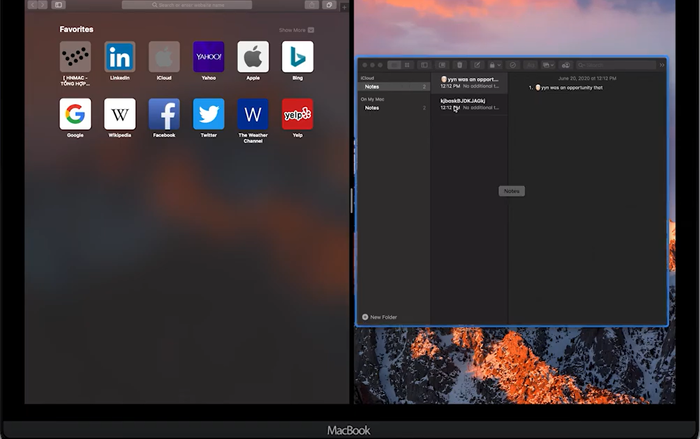The image size is (700, 439).
Task: Create a New Folder in Notes
Action: [x=379, y=317]
